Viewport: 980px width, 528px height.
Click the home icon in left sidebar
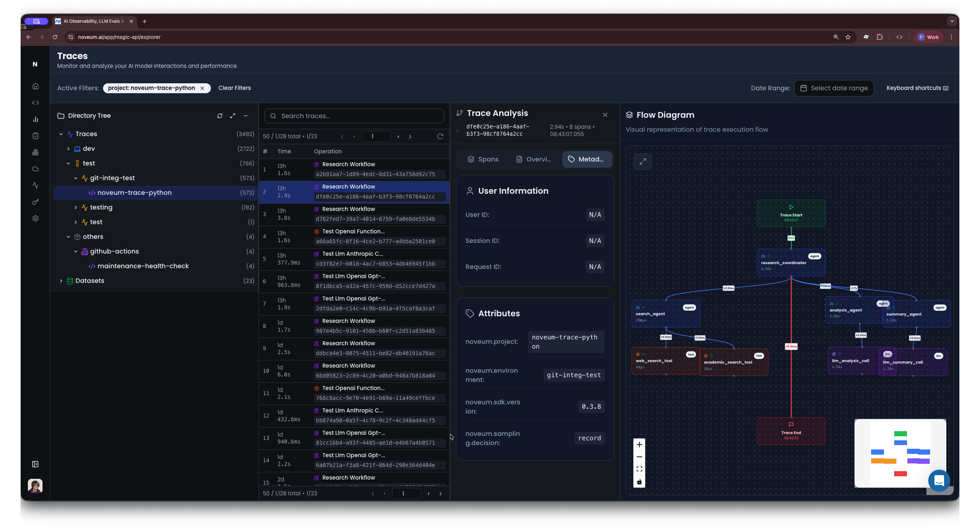[35, 86]
